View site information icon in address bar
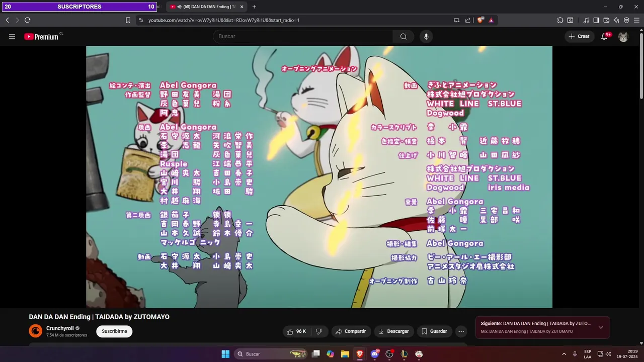 coord(141,20)
